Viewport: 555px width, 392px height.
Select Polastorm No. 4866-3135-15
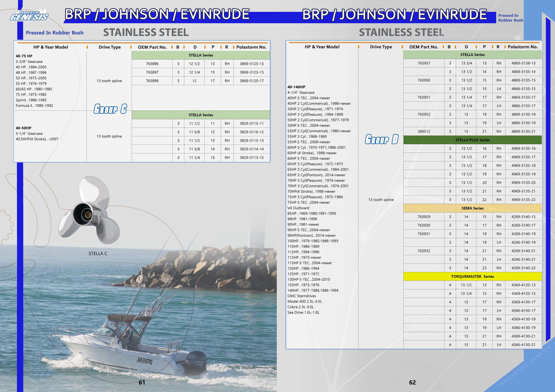(523, 89)
